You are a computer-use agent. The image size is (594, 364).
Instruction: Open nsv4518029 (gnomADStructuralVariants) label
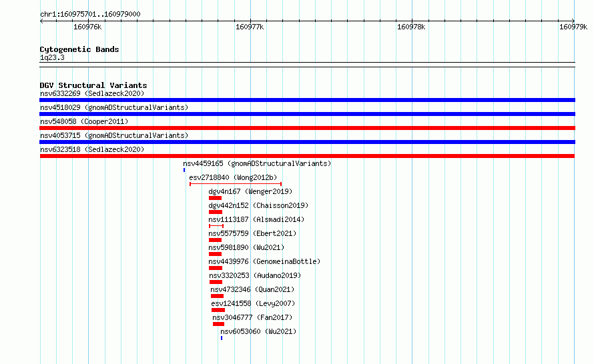click(114, 107)
